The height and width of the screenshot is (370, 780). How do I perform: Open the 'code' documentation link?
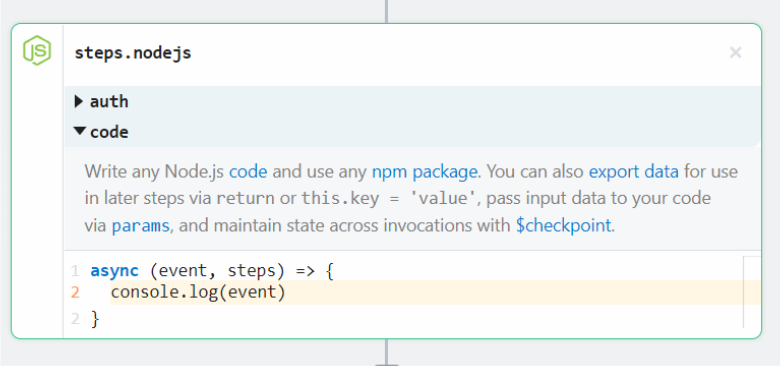pos(248,172)
